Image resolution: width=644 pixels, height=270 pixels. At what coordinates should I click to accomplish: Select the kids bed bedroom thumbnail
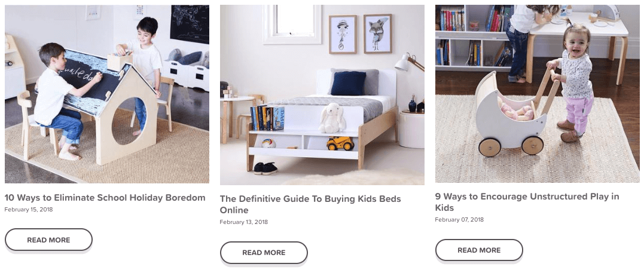coord(322,95)
